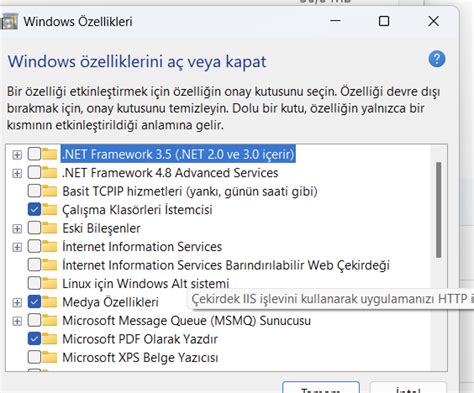
Task: Check Basit TCPIP hizmetleri checkbox
Action: pos(34,191)
